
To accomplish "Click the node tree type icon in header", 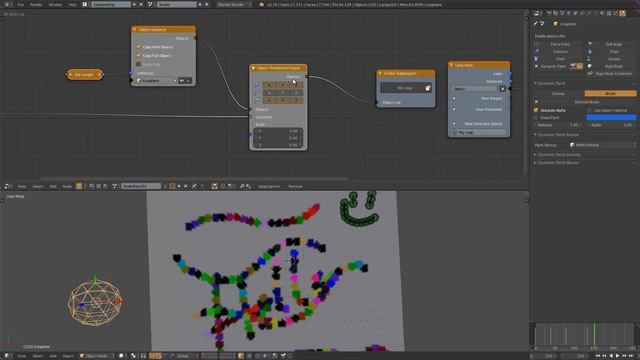I will (79, 186).
